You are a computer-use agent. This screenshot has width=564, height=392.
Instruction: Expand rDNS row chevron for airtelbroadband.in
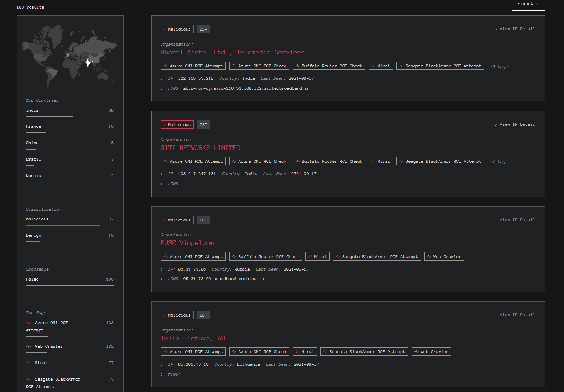pyautogui.click(x=162, y=89)
